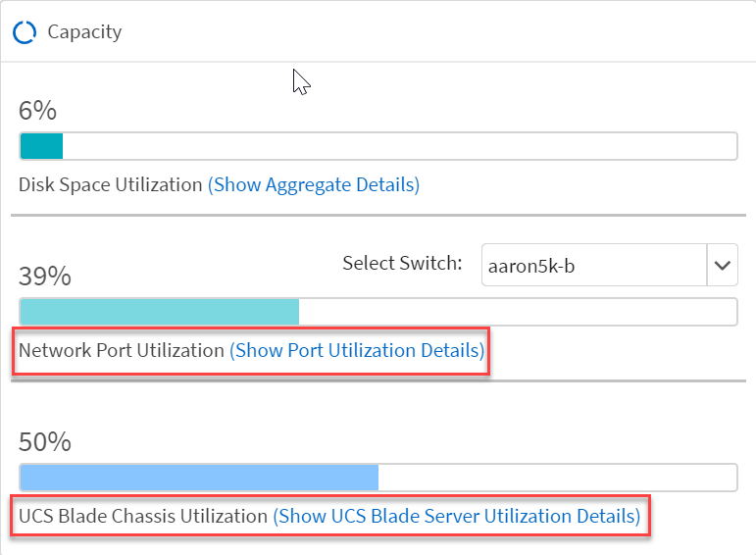Click the Select Switch label text
The height and width of the screenshot is (555, 756).
(x=402, y=263)
